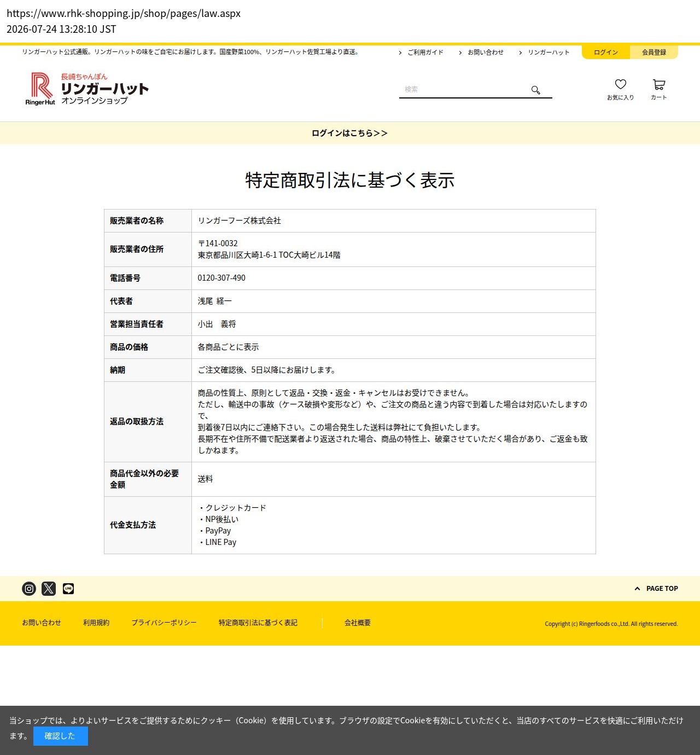Viewport: 700px width, 755px height.
Task: Select the phone number 0120-307-490
Action: click(x=221, y=278)
